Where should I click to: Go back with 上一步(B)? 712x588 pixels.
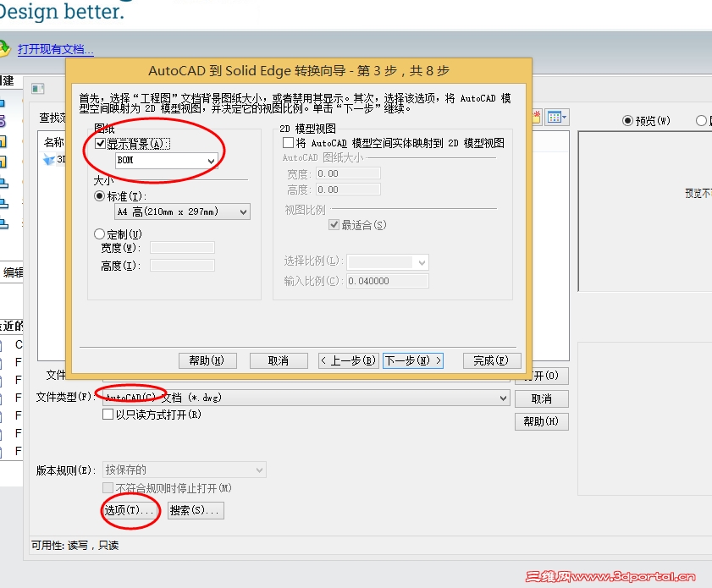click(348, 360)
